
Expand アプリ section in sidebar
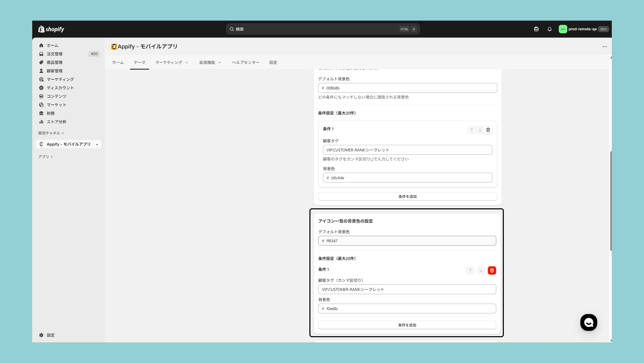click(45, 157)
